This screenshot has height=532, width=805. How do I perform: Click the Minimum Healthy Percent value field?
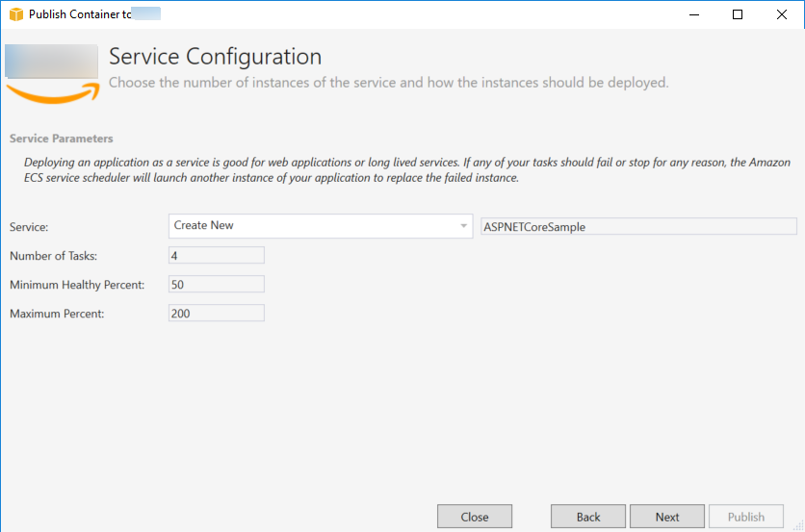216,285
